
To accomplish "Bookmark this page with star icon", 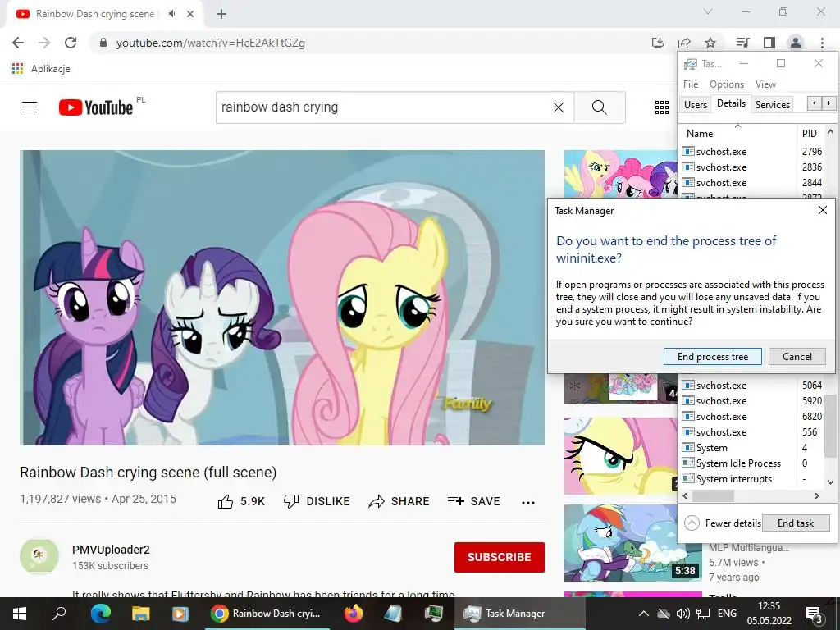I will click(x=710, y=43).
